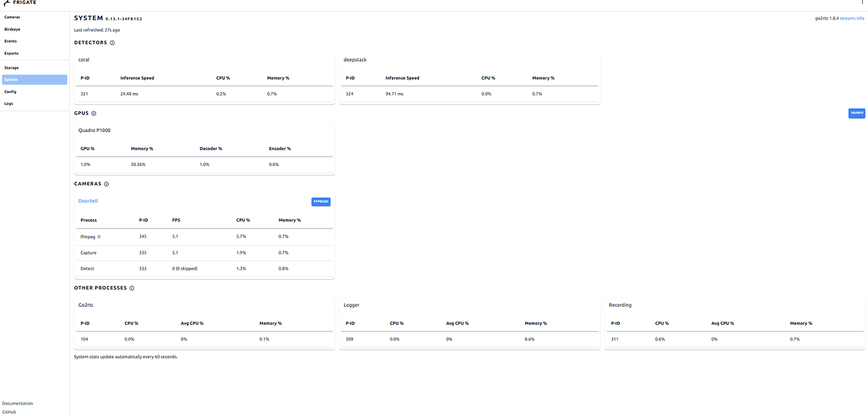Click the Other Processes info icon
The width and height of the screenshot is (868, 416).
[x=131, y=288]
